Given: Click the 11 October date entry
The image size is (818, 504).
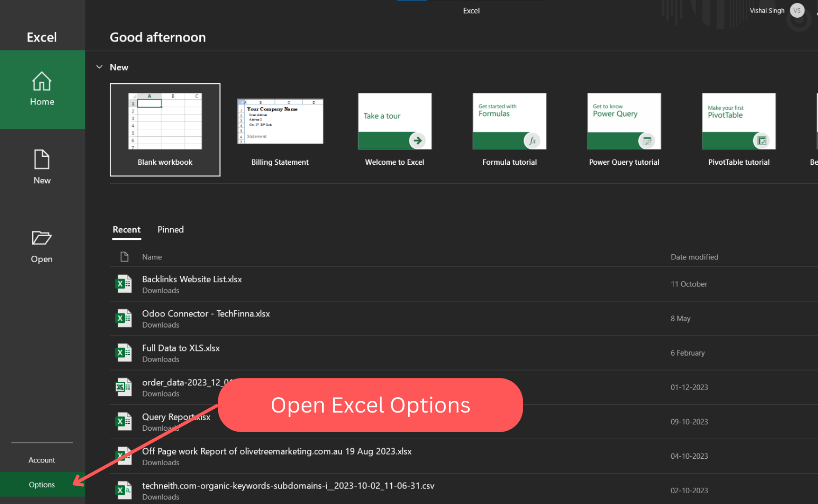Looking at the screenshot, I should point(689,284).
